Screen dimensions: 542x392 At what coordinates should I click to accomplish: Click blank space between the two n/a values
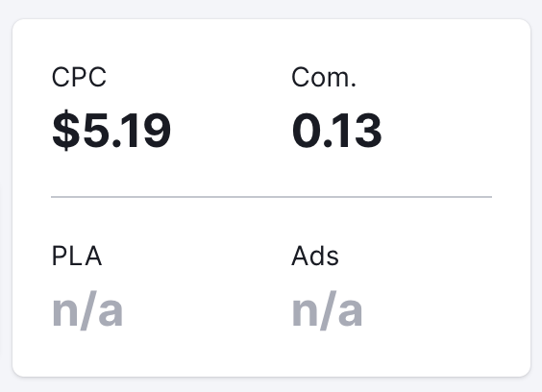point(208,310)
